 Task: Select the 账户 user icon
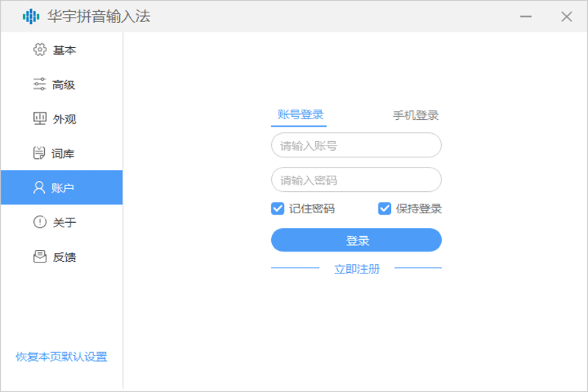coord(40,188)
